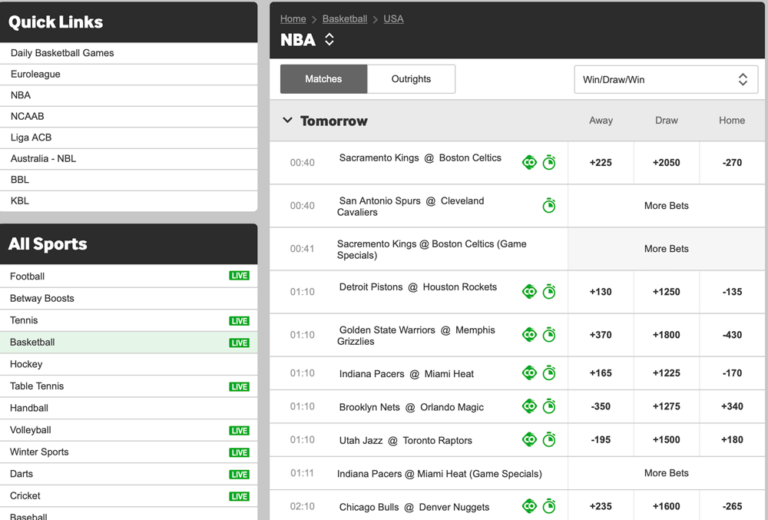Click the LIVE badge next to Volleyball
The width and height of the screenshot is (768, 520).
[239, 430]
